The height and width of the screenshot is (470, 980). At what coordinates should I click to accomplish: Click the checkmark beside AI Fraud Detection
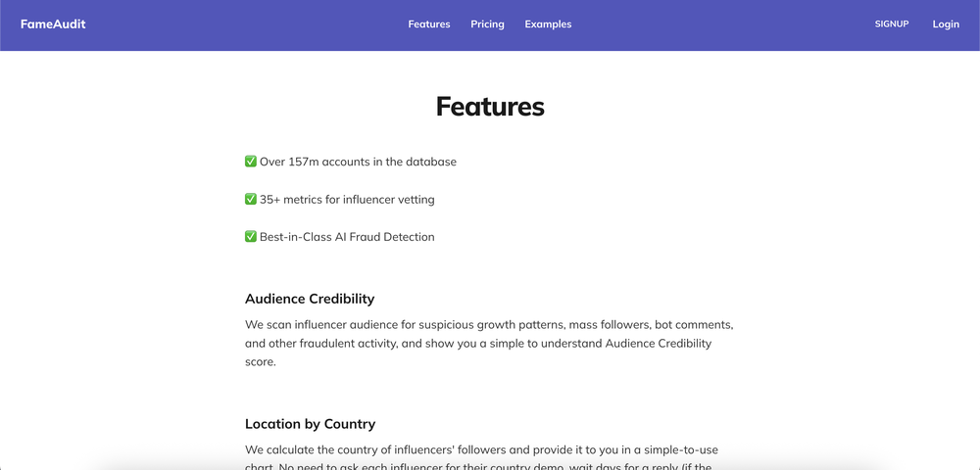point(251,237)
